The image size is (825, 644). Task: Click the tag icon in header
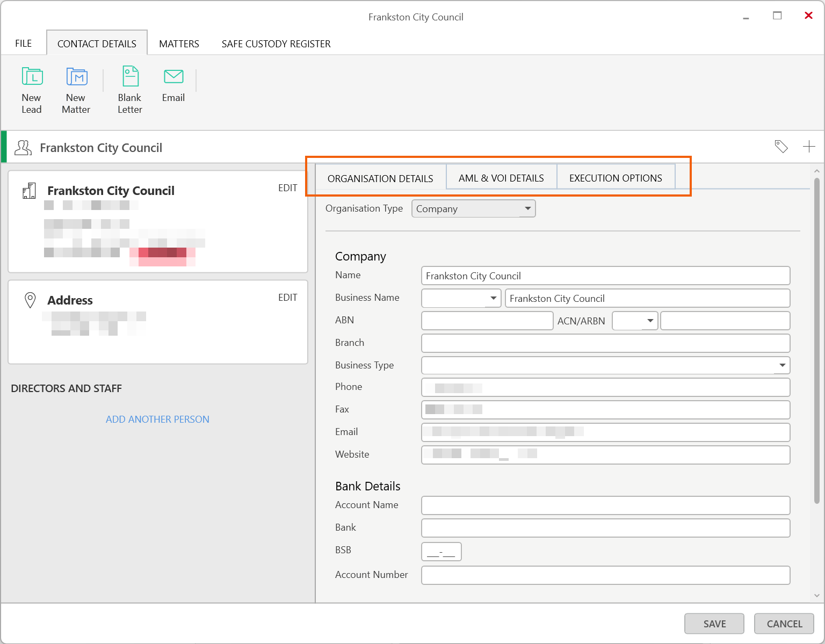pyautogui.click(x=781, y=147)
